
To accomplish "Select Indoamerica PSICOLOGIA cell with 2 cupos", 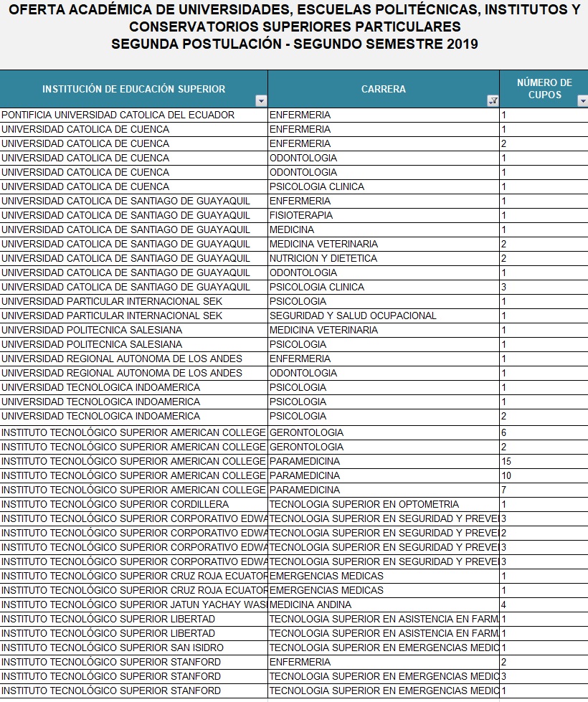I will pos(384,417).
